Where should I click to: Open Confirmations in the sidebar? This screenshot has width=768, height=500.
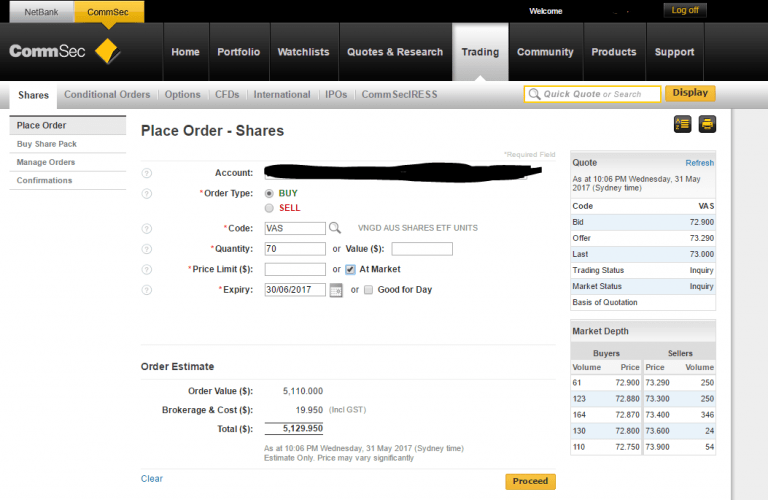pyautogui.click(x=68, y=180)
